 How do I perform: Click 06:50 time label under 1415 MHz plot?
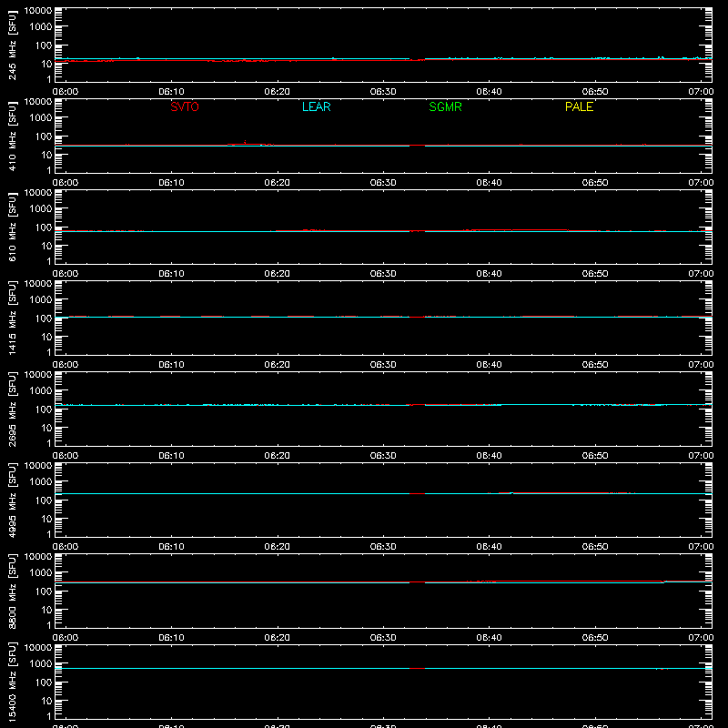(x=595, y=365)
